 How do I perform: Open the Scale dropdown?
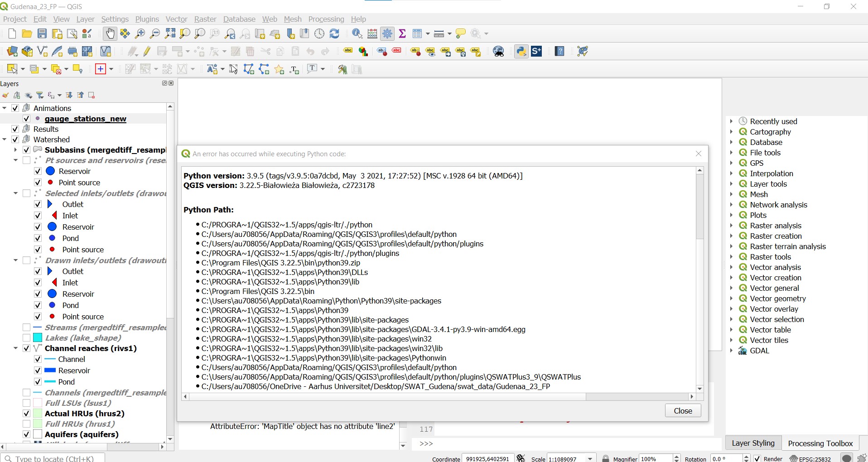(x=590, y=458)
